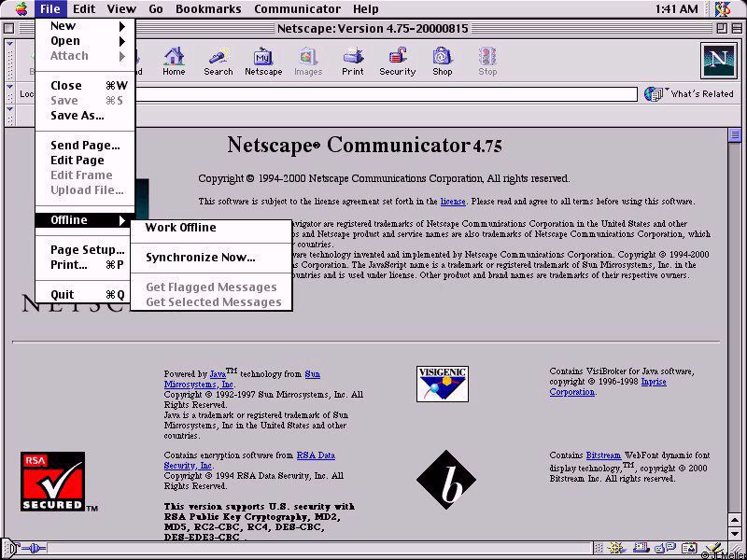Choose Work Offline

211,228
